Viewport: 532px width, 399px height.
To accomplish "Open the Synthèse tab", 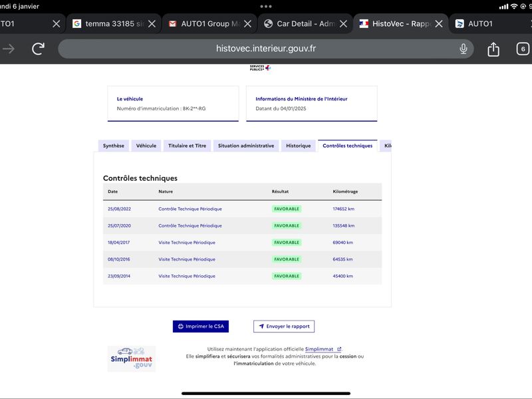I will coord(114,146).
